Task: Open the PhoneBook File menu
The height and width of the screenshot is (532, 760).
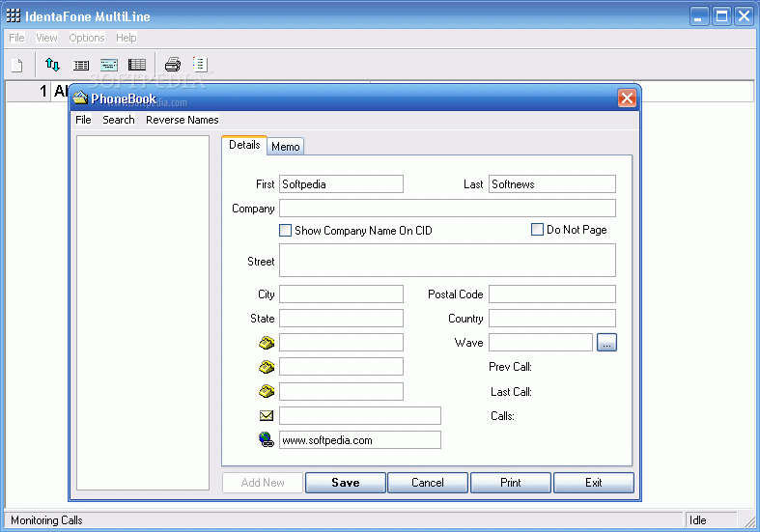Action: (x=83, y=120)
